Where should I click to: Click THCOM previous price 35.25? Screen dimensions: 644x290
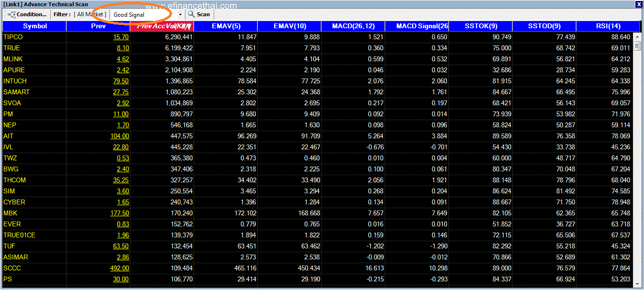tap(121, 180)
